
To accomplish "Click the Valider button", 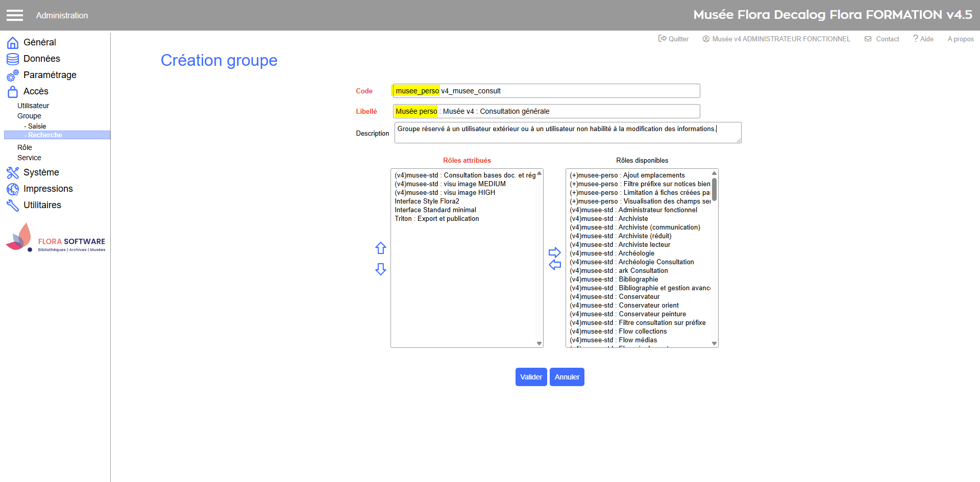I will [531, 377].
